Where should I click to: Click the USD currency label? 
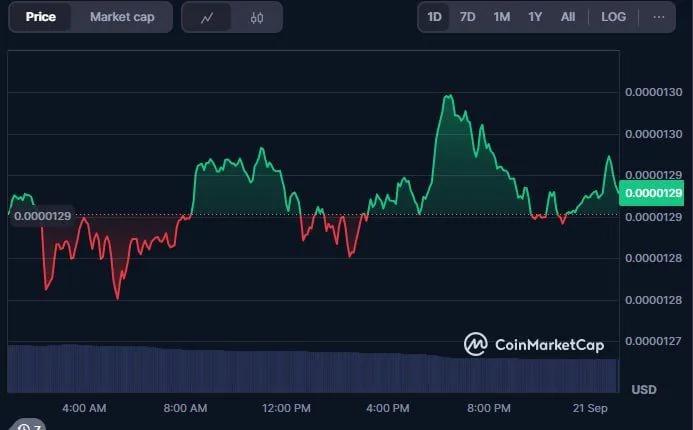tap(643, 388)
